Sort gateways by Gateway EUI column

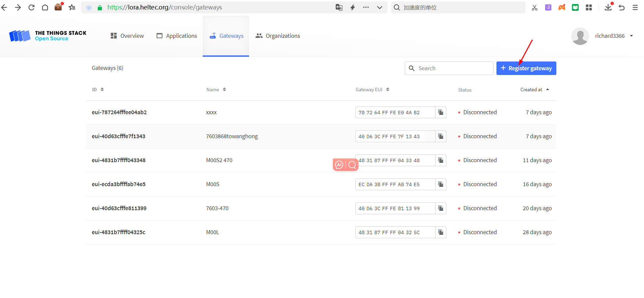(372, 90)
